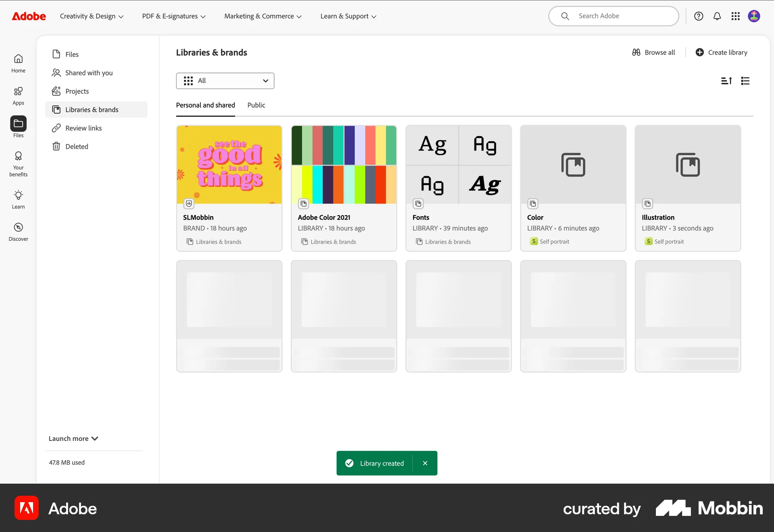Open the Home section in sidebar

click(18, 63)
